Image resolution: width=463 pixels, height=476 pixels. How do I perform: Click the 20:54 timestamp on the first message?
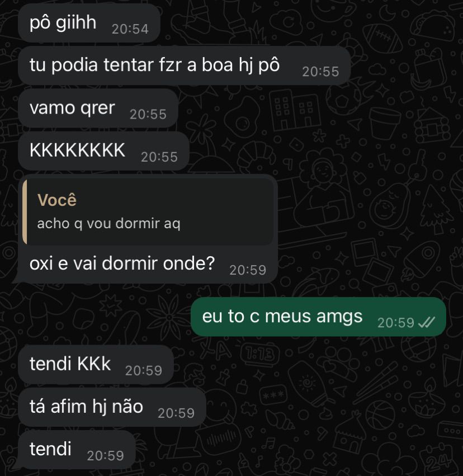click(130, 29)
